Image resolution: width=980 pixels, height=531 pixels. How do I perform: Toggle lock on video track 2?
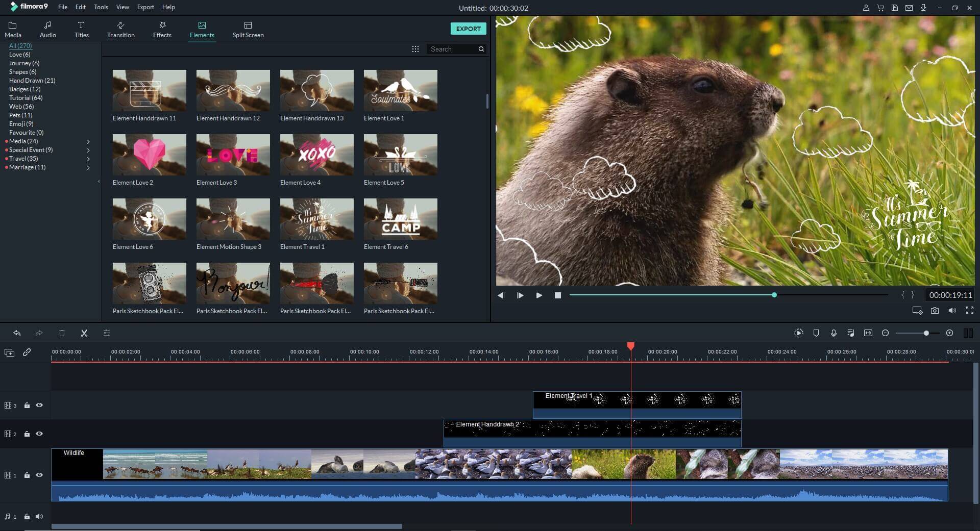pos(27,434)
